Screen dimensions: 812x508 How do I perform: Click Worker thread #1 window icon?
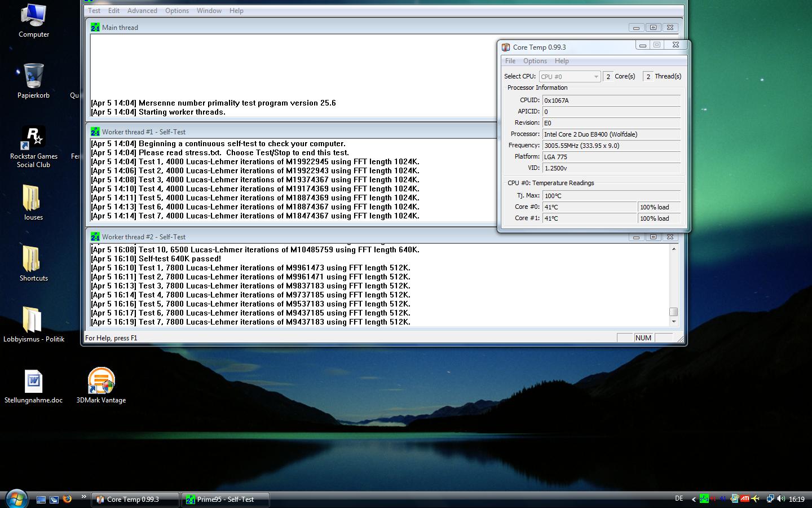pyautogui.click(x=95, y=132)
